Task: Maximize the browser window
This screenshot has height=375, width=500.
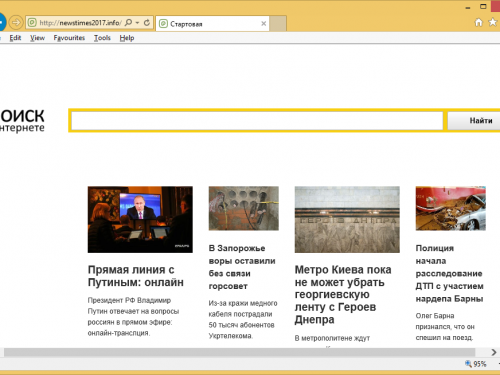Action: click(x=483, y=6)
